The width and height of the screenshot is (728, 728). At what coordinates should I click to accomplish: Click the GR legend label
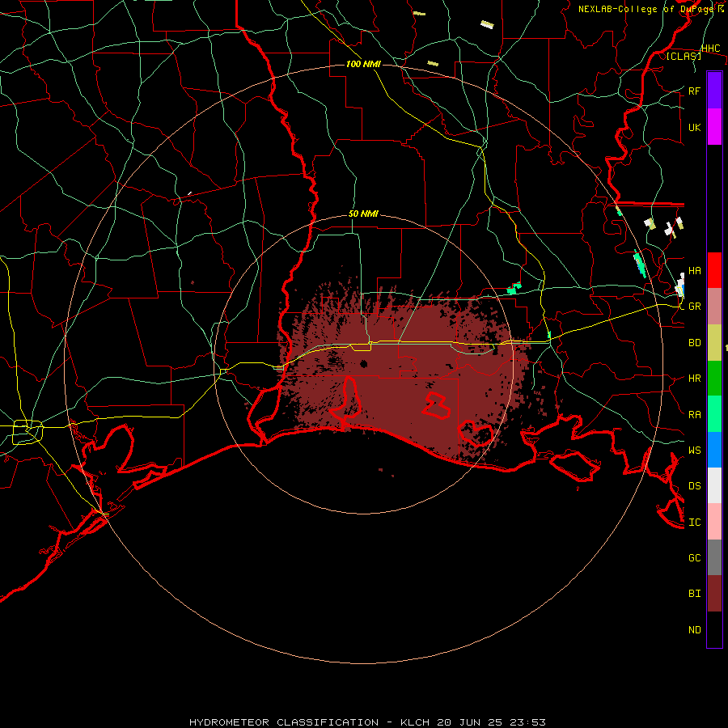tap(694, 307)
